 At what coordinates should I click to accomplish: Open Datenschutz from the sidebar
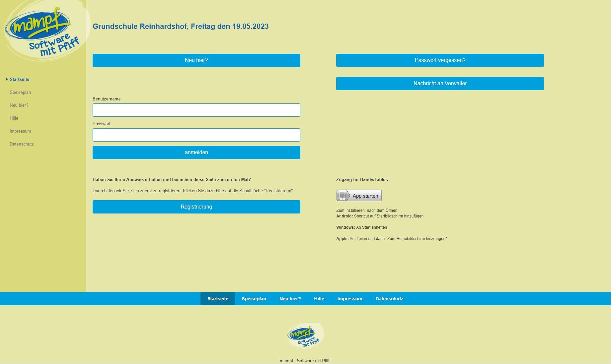[x=21, y=144]
